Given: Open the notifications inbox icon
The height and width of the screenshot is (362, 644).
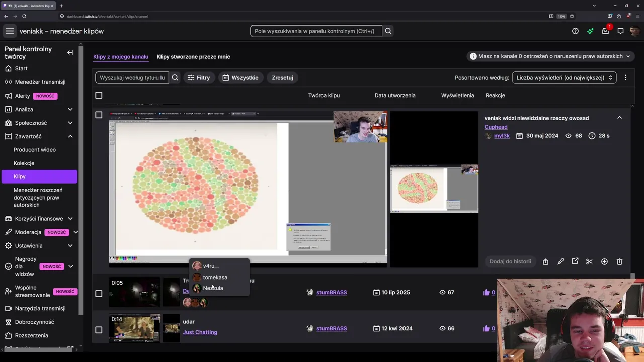Looking at the screenshot, I should coord(605,31).
